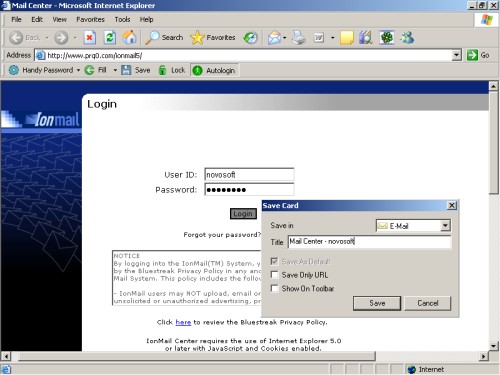Print the page with printer icon
The image size is (500, 375).
299,38
